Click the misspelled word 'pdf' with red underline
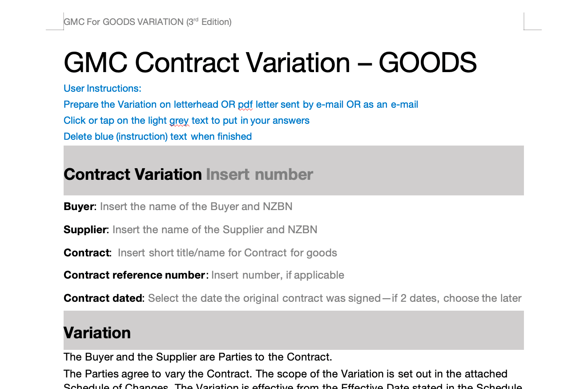This screenshot has height=389, width=588. 245,105
